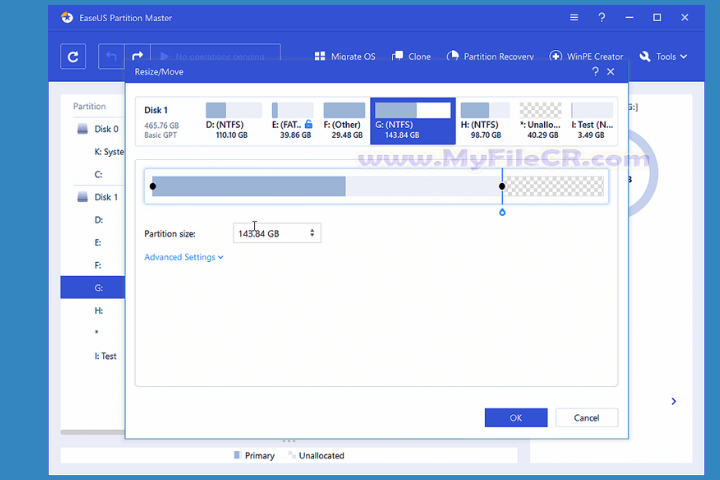Select the * unallocated row in the sidebar
This screenshot has width=720, height=480.
pos(96,333)
